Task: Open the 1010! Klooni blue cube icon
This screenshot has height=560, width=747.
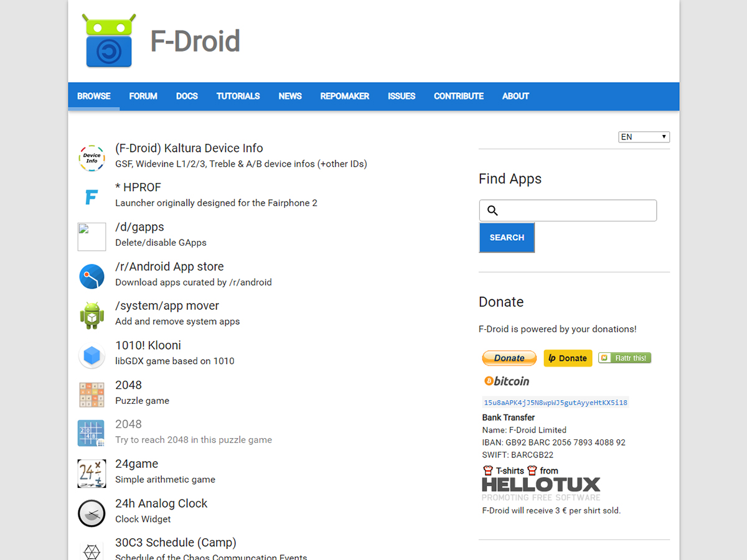Action: (92, 355)
